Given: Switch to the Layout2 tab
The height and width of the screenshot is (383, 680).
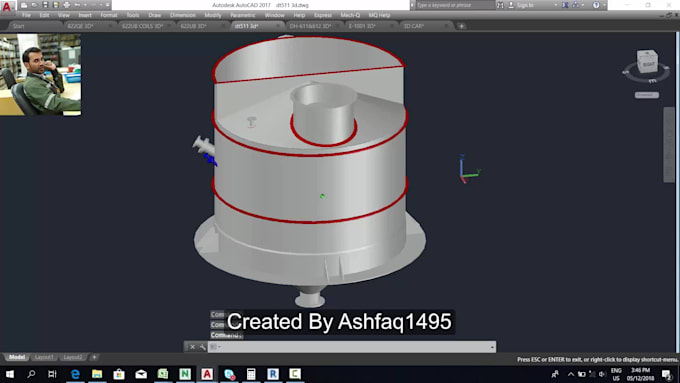Looking at the screenshot, I should pos(72,357).
